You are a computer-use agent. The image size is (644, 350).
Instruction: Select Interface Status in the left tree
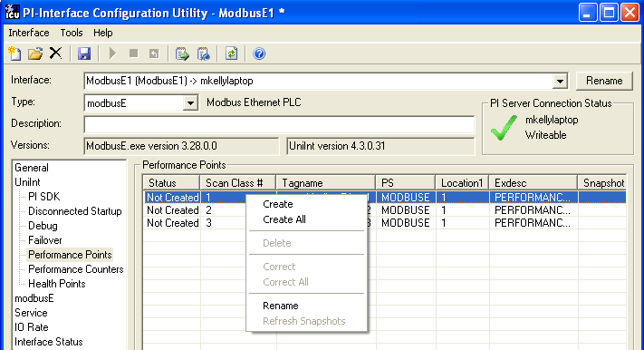point(49,342)
